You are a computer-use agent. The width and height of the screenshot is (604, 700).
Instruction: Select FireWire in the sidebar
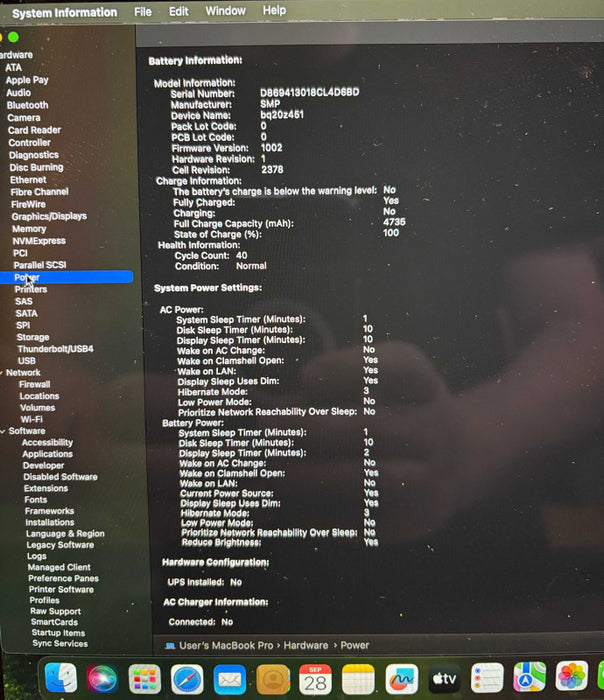(x=29, y=204)
